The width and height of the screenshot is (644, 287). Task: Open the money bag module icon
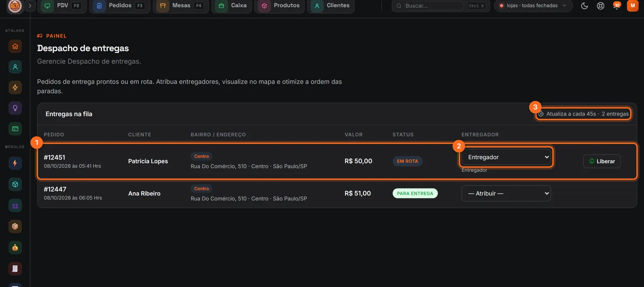(15, 247)
